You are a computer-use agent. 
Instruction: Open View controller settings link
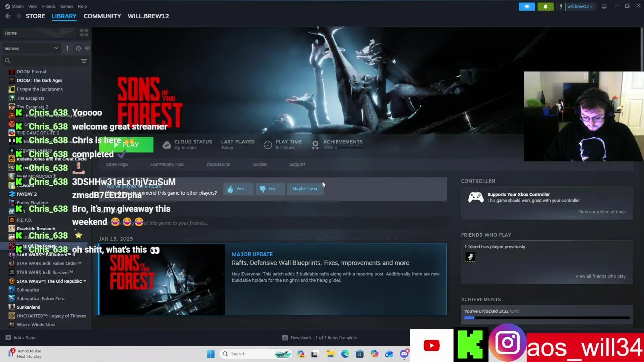pos(602,212)
